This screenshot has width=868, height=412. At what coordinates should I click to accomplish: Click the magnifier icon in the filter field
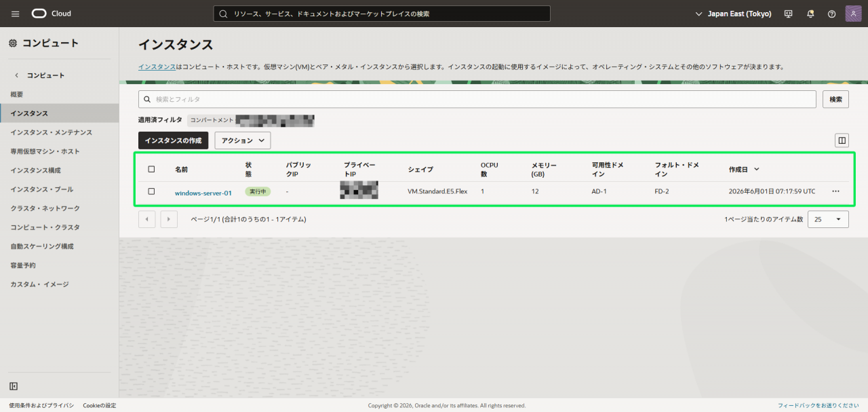[148, 99]
